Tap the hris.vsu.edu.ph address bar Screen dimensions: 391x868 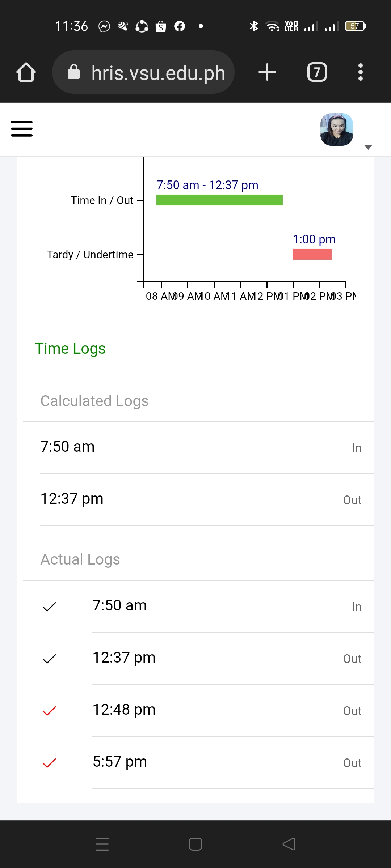[x=158, y=73]
